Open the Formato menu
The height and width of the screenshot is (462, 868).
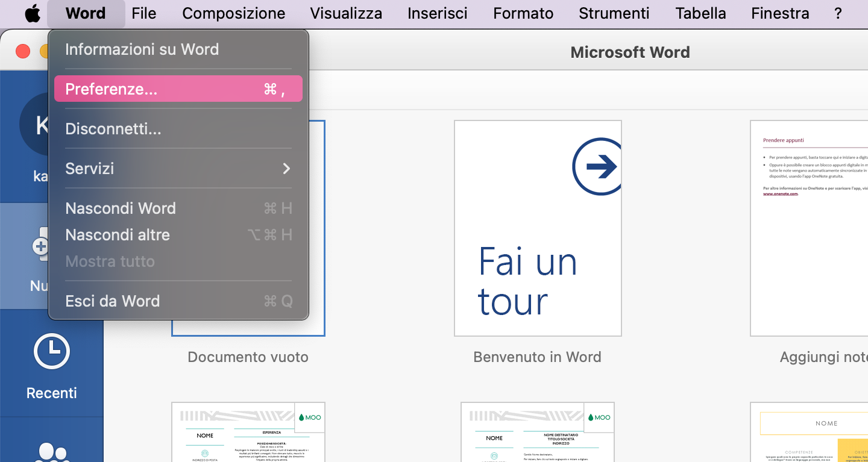[x=523, y=13]
